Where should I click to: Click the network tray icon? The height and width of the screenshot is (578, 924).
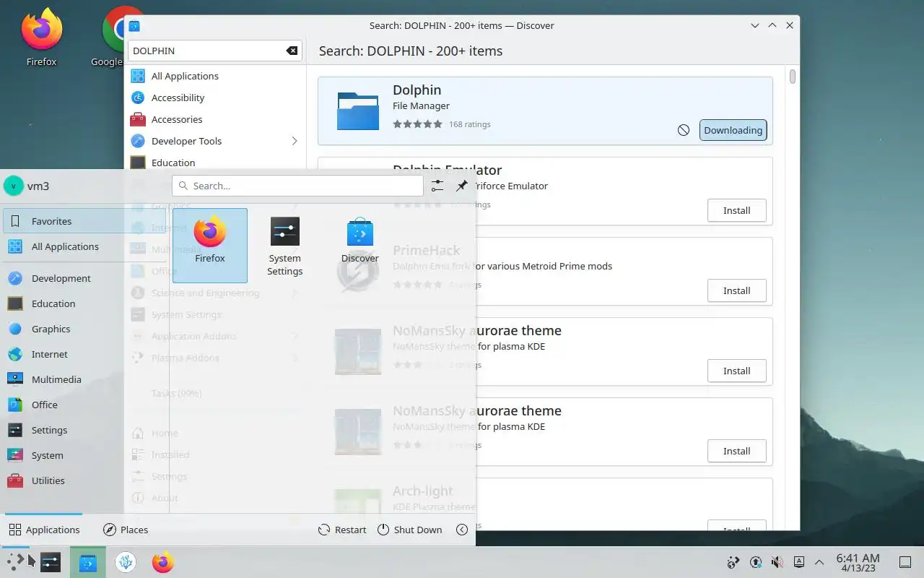733,562
